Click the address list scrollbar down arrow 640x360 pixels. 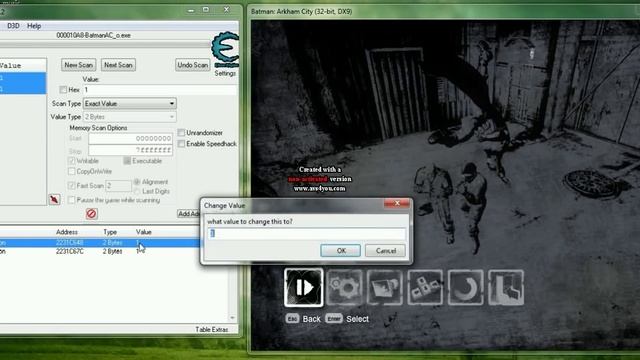pyautogui.click(x=232, y=318)
